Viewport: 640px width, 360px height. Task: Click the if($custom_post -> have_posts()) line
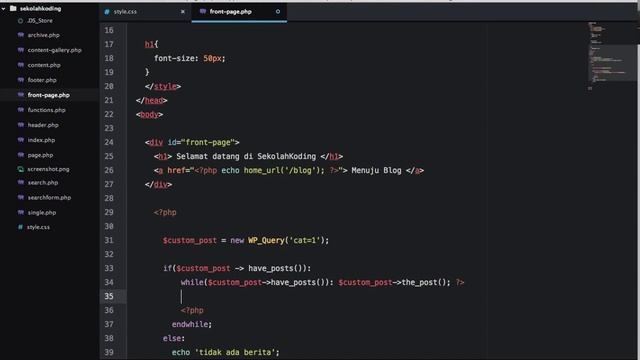click(x=237, y=268)
